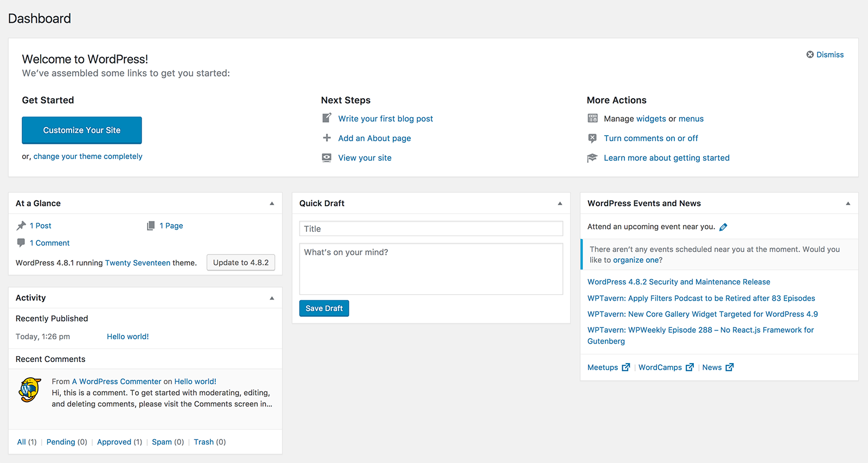Click the write post icon in Next Steps
The width and height of the screenshot is (868, 463).
click(x=327, y=118)
